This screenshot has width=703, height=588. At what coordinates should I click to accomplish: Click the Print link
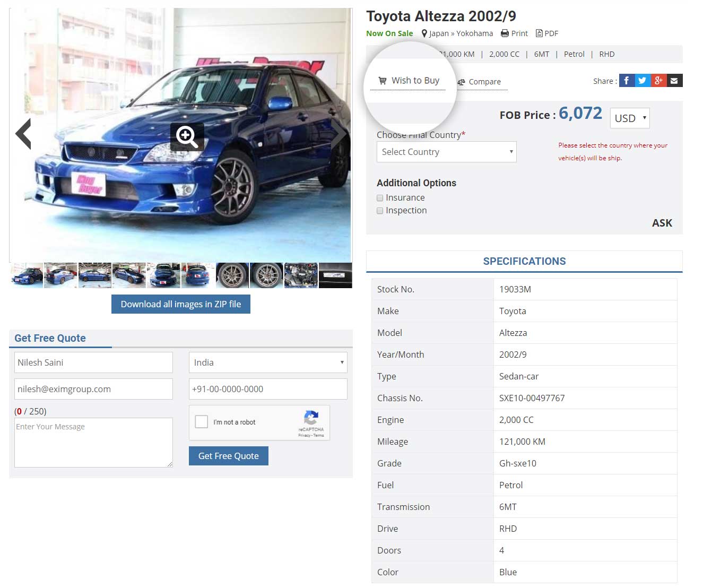(x=514, y=33)
